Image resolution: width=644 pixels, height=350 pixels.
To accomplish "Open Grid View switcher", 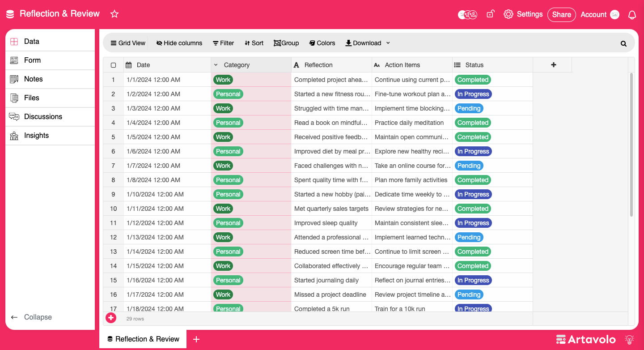I will click(x=128, y=43).
